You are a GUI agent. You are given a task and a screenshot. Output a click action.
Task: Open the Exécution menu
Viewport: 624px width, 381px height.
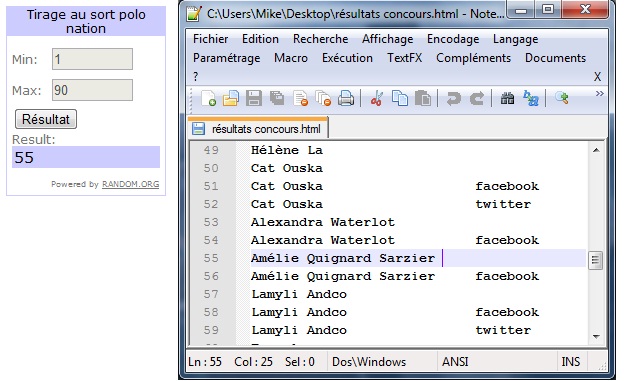pos(347,58)
